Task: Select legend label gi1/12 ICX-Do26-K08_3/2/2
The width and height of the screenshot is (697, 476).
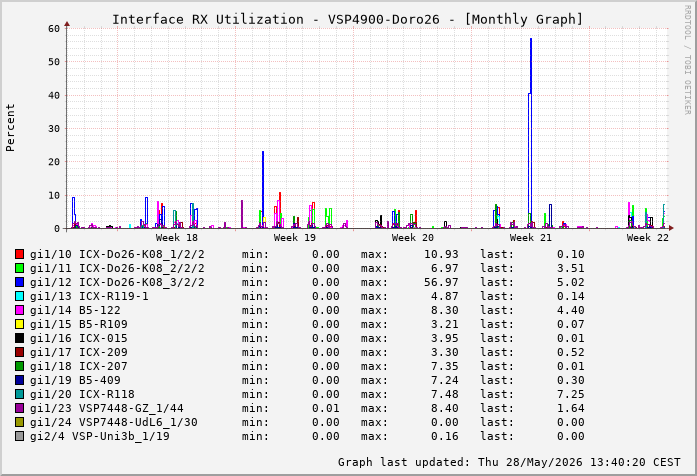Action: point(117,282)
